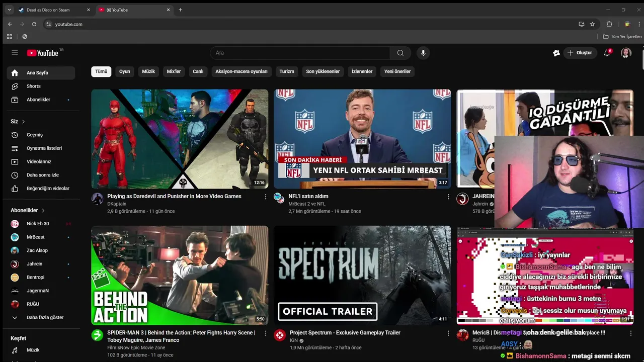Bookmark this page with star icon

[x=592, y=24]
